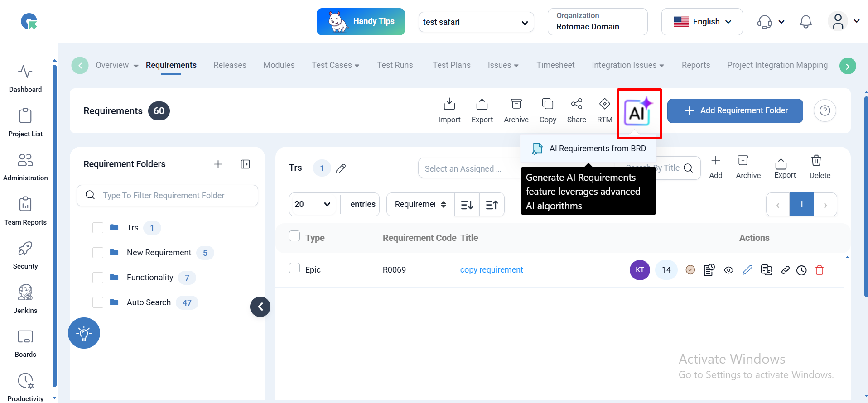
Task: Click Add Requirement Folder button
Action: (x=735, y=111)
